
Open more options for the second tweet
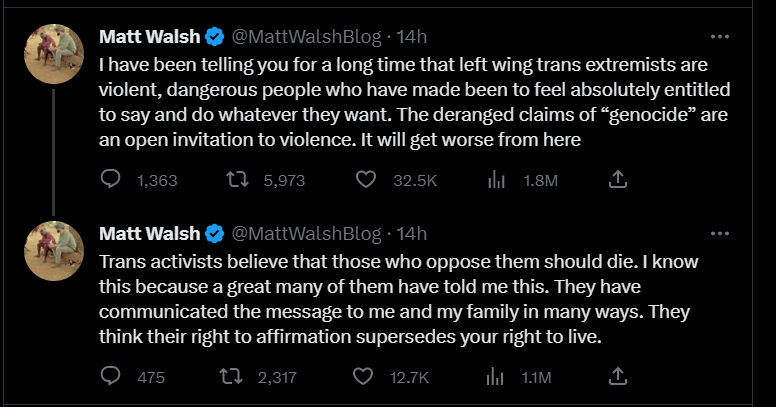point(718,234)
